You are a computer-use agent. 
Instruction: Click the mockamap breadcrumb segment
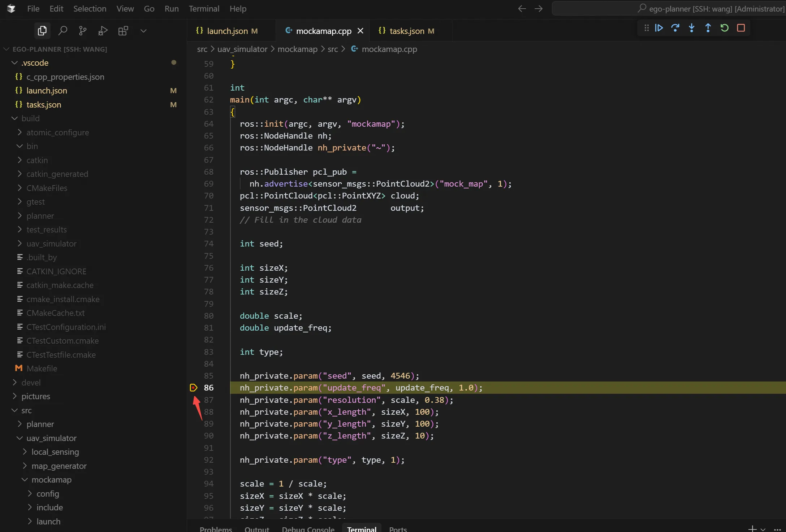click(x=297, y=49)
